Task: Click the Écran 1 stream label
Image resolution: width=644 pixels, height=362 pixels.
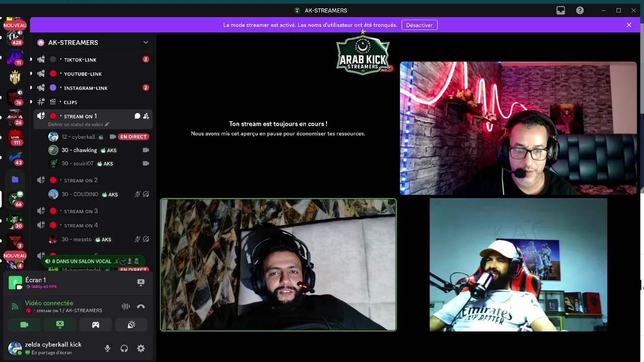Action: point(35,280)
